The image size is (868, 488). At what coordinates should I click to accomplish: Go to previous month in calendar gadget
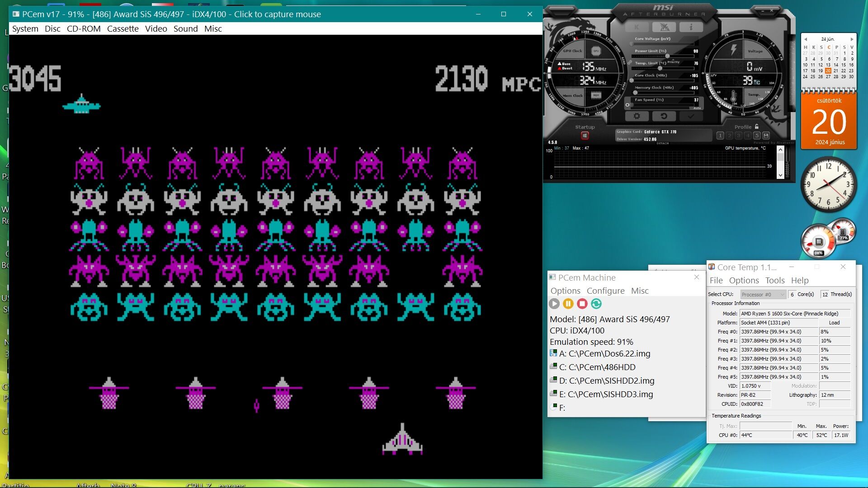coord(806,39)
